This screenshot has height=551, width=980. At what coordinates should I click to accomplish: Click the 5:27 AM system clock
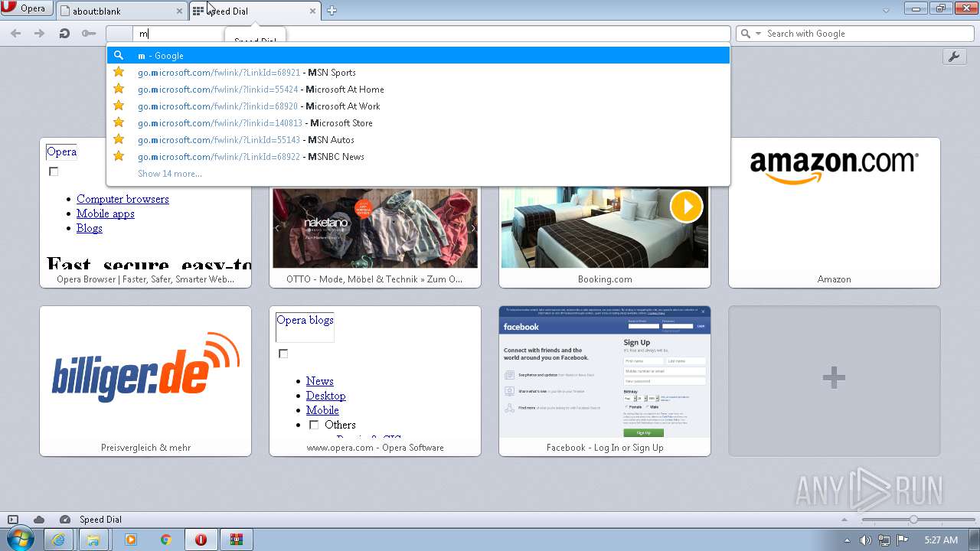pyautogui.click(x=941, y=540)
